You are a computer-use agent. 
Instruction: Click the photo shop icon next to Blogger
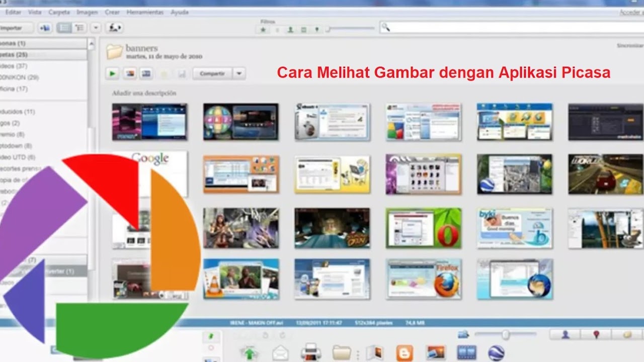click(436, 352)
